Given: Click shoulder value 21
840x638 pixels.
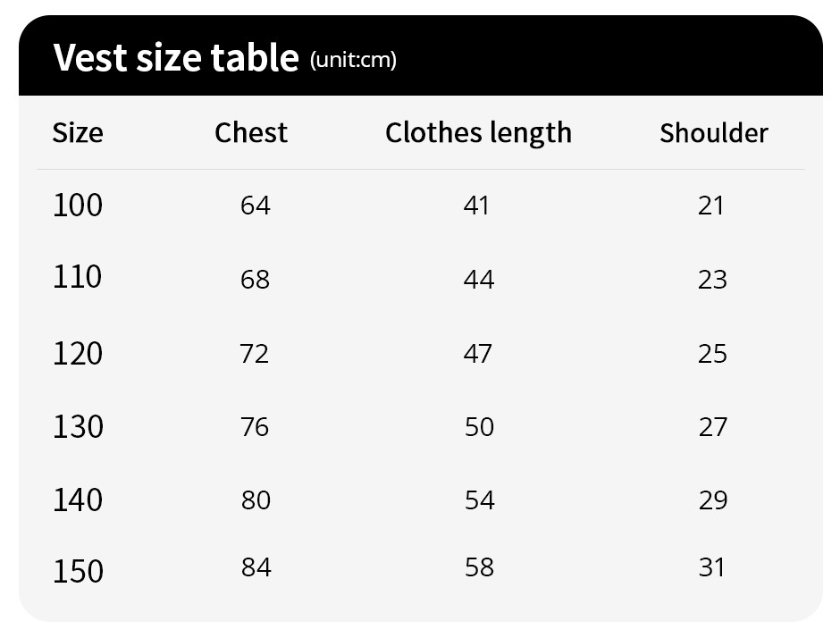Looking at the screenshot, I should tap(711, 206).
